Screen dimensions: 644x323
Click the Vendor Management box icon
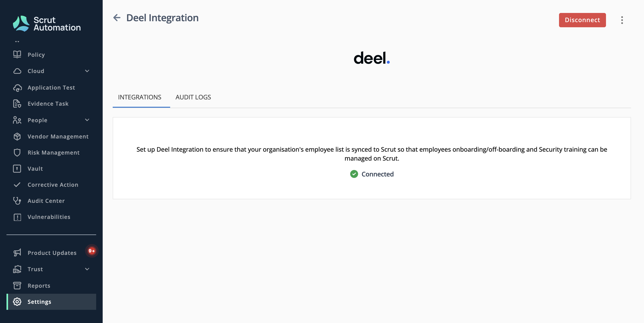tap(17, 136)
